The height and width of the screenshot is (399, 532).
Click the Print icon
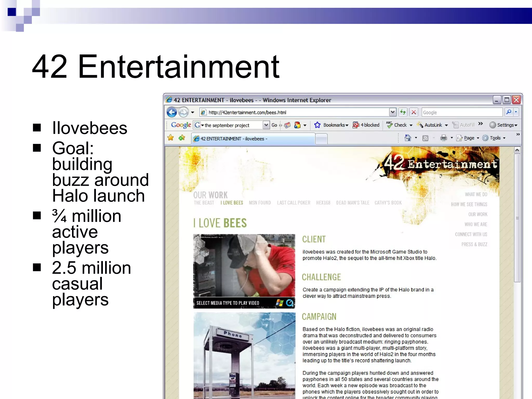pos(444,138)
